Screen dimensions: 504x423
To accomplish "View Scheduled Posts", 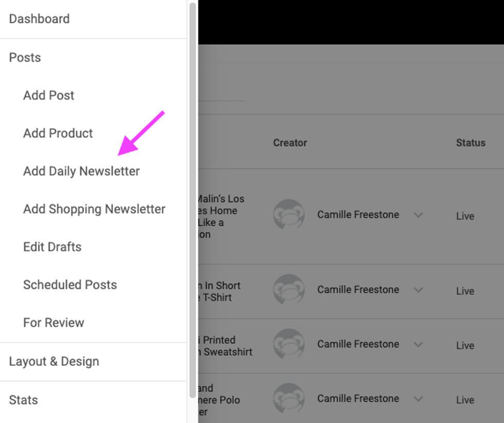I will click(x=70, y=285).
